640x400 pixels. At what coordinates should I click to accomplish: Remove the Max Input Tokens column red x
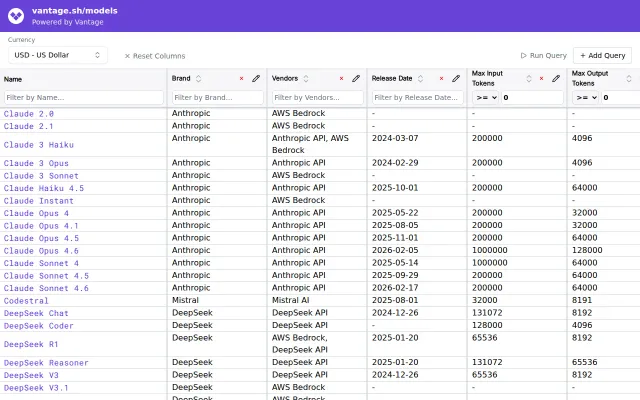click(541, 78)
